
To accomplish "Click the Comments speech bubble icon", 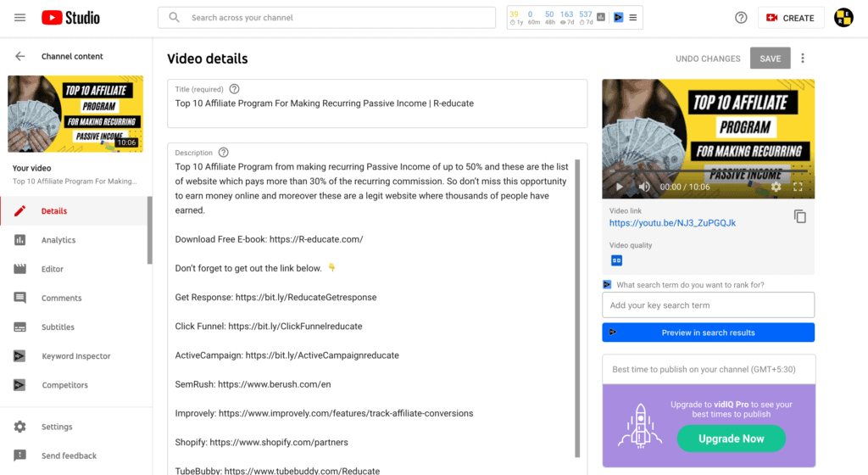I will [20, 298].
